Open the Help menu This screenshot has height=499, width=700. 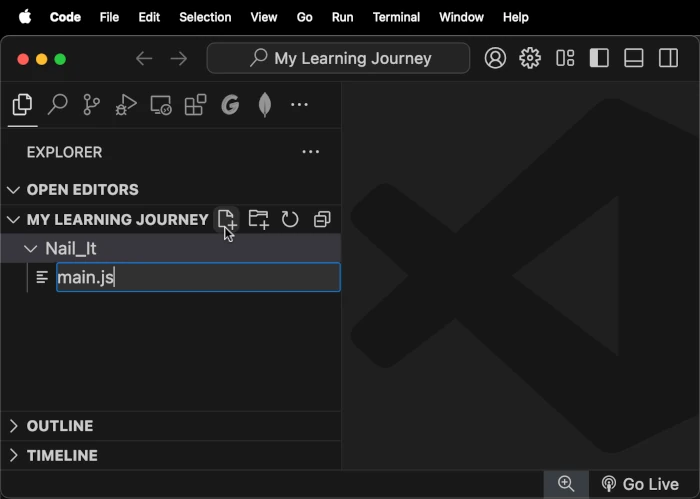pyautogui.click(x=516, y=17)
